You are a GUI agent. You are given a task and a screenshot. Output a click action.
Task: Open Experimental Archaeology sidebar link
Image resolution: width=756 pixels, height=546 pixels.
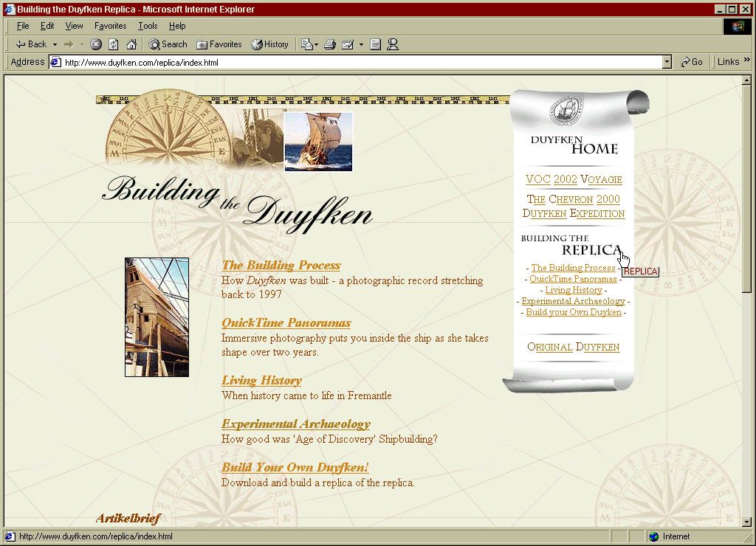click(x=573, y=301)
